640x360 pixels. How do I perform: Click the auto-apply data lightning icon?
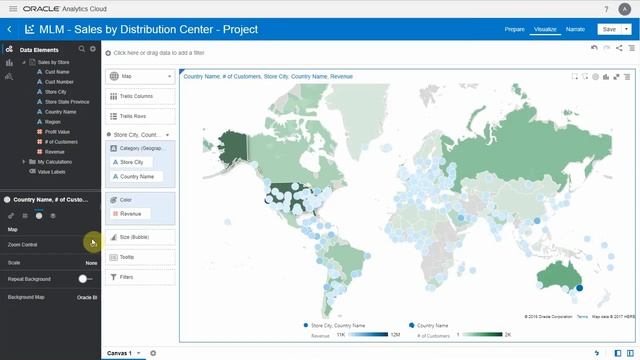[597, 353]
